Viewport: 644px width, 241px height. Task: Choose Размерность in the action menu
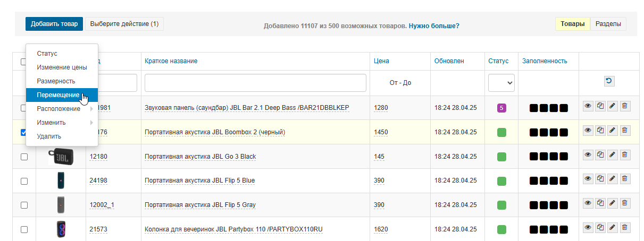click(62, 81)
